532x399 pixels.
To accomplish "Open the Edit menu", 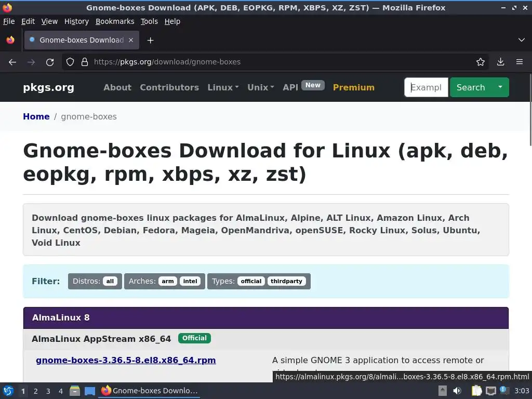I will coord(28,21).
